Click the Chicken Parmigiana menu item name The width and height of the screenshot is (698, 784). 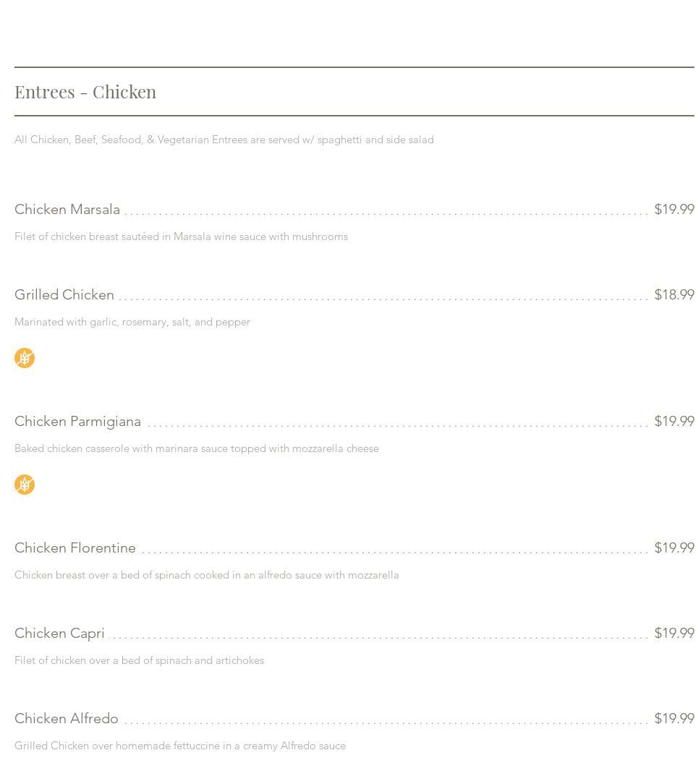(77, 421)
